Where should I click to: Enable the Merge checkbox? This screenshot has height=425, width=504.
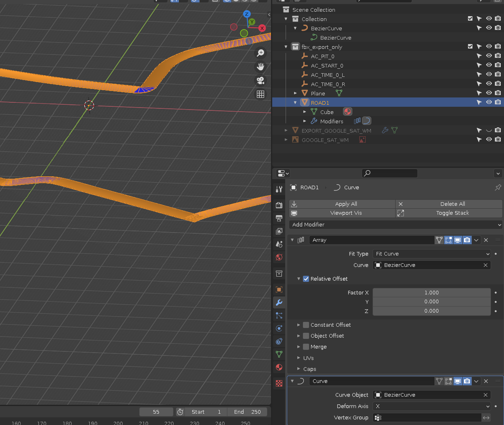tap(306, 347)
